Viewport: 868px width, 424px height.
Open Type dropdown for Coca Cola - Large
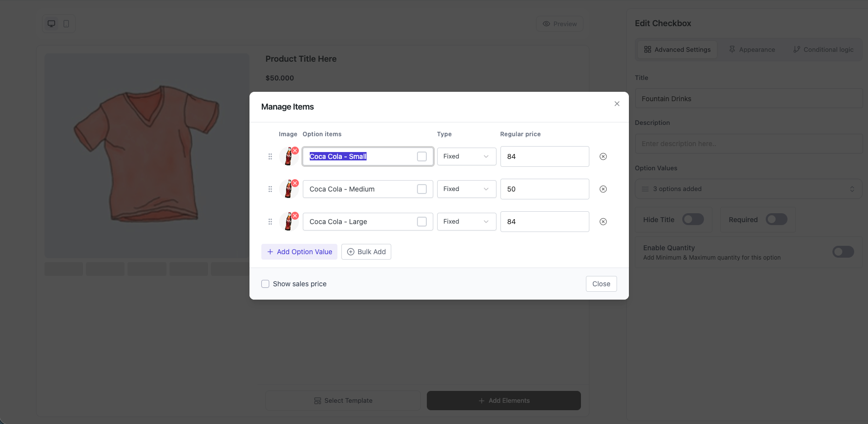(466, 222)
